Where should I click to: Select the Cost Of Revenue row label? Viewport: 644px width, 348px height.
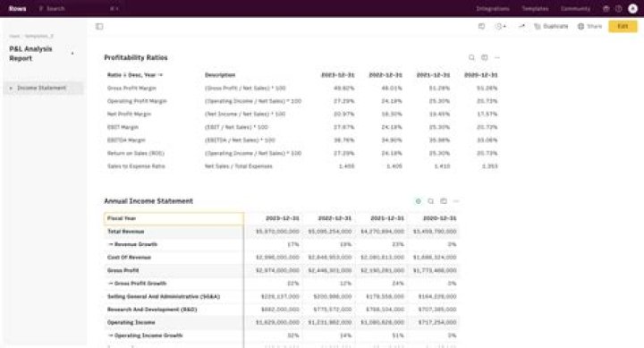pyautogui.click(x=129, y=258)
